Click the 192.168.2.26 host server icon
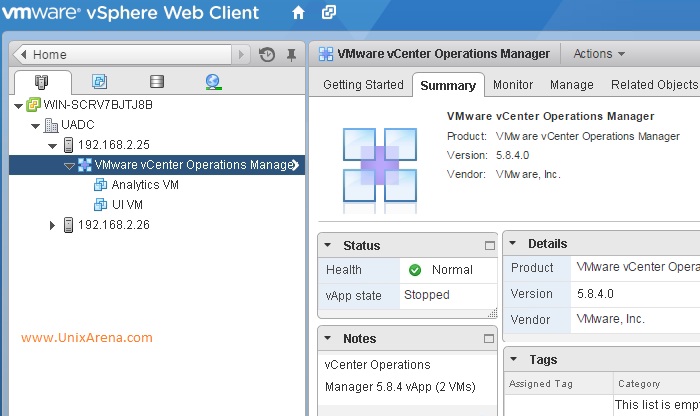The height and width of the screenshot is (416, 700). pyautogui.click(x=68, y=225)
